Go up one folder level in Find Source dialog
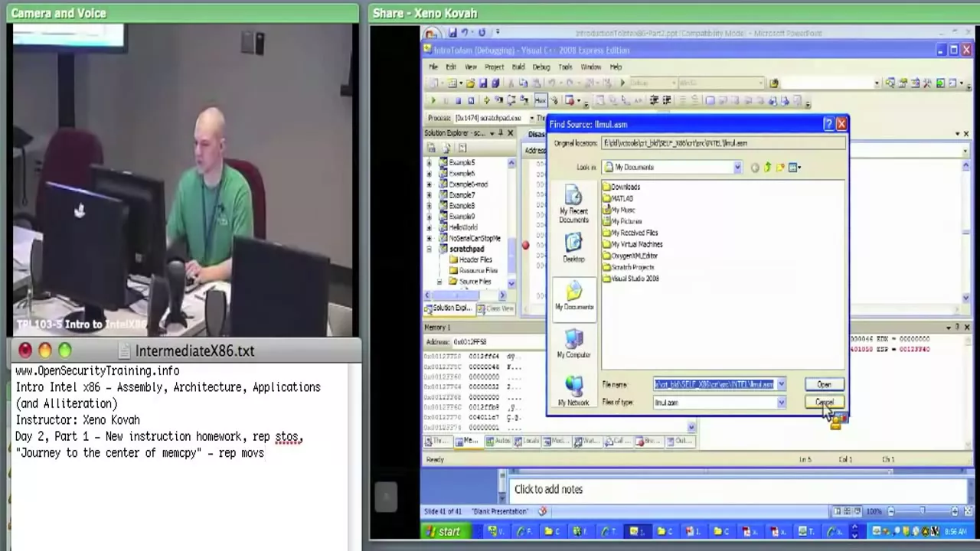Image resolution: width=980 pixels, height=551 pixels. tap(768, 168)
